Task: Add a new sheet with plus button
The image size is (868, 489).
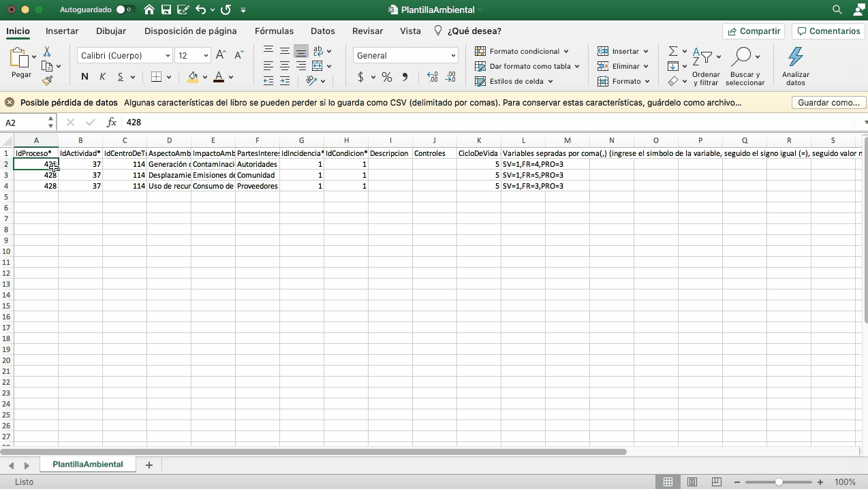Action: 149,464
